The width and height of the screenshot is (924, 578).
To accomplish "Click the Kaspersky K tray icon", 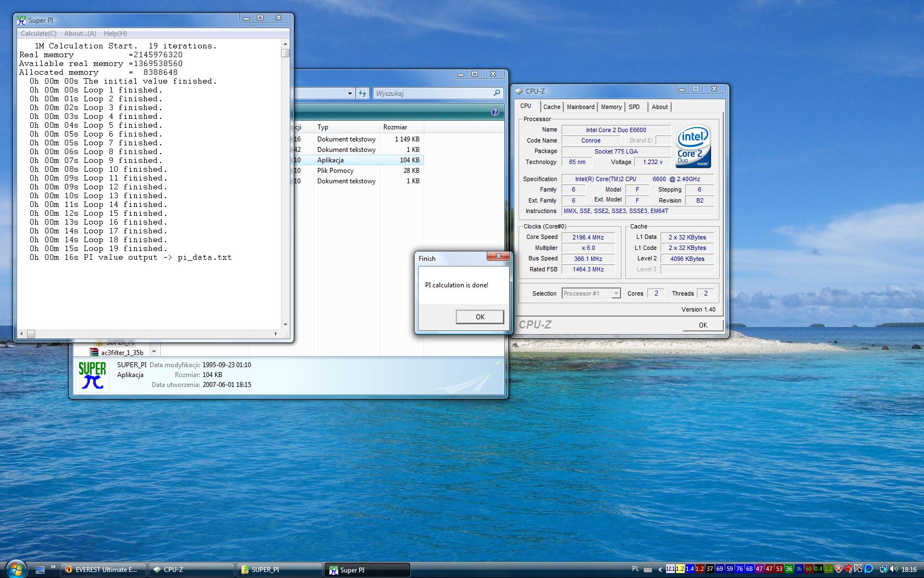I will pos(857,569).
